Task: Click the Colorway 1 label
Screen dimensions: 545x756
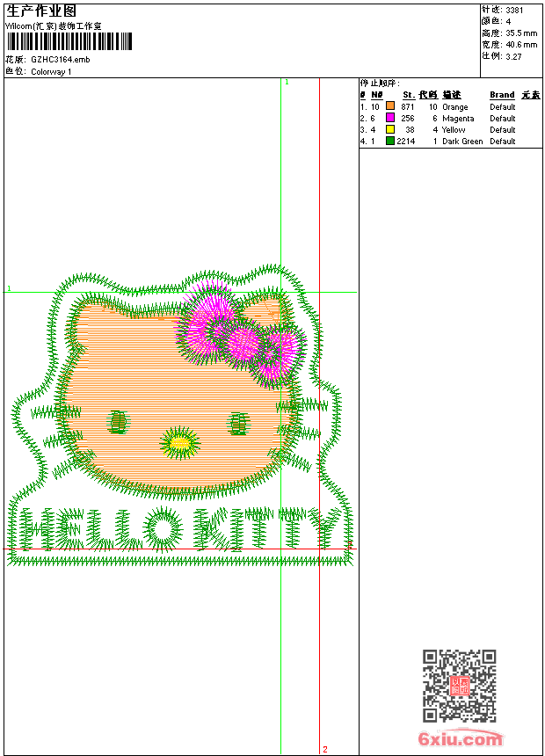Action: tap(51, 72)
